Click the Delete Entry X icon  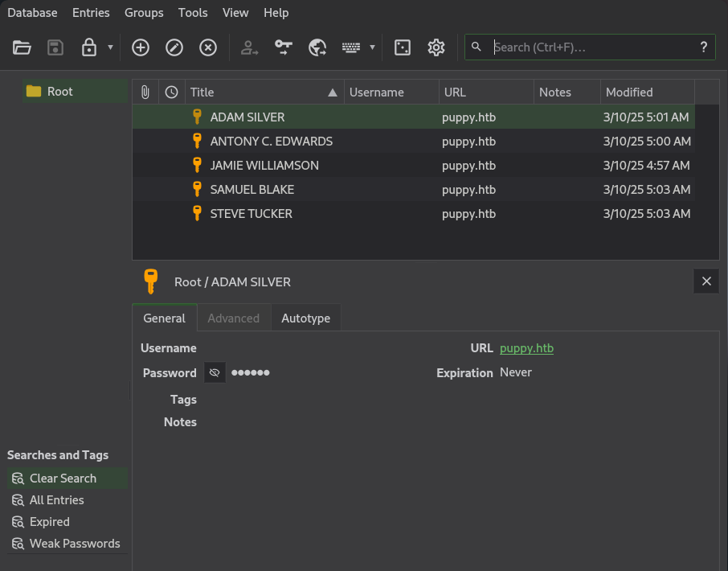[x=208, y=47]
